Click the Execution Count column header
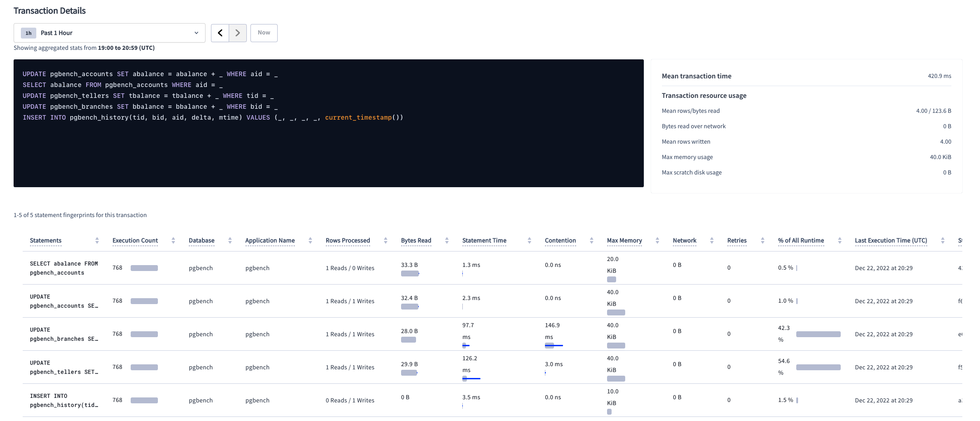 (x=135, y=241)
